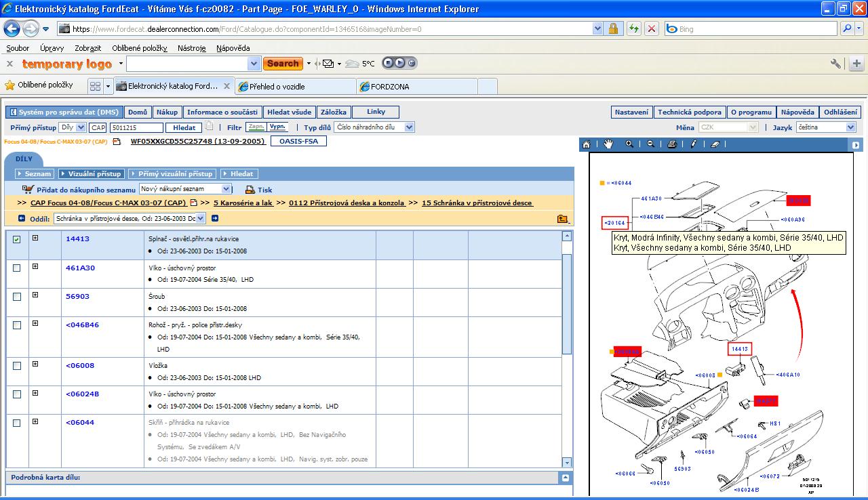
Task: Select the pan hand tool in diagram viewer
Action: pyautogui.click(x=608, y=144)
